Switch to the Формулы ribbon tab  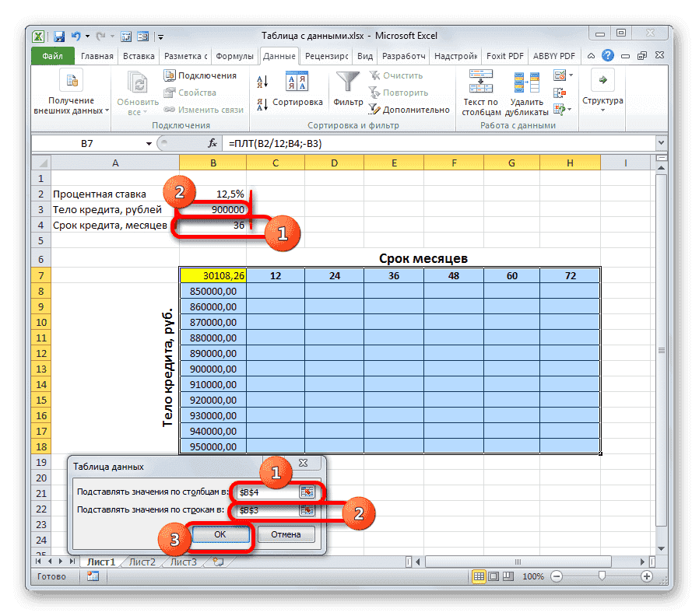[x=234, y=55]
